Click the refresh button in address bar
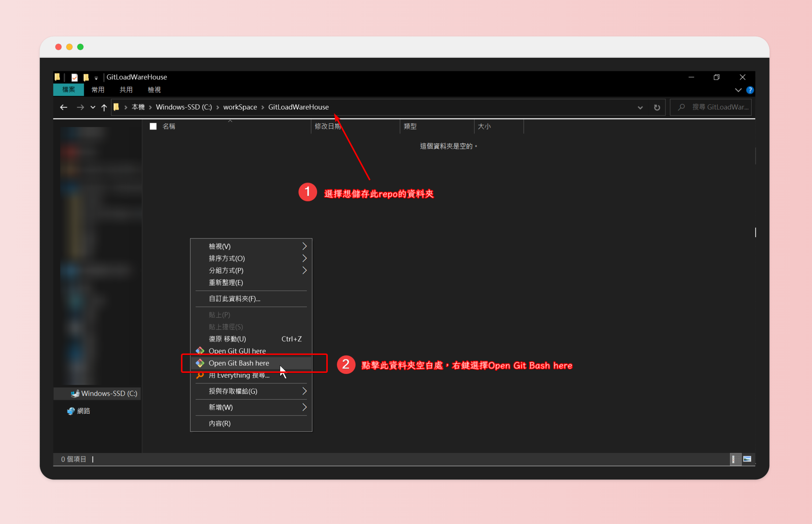This screenshot has height=524, width=812. tap(657, 108)
